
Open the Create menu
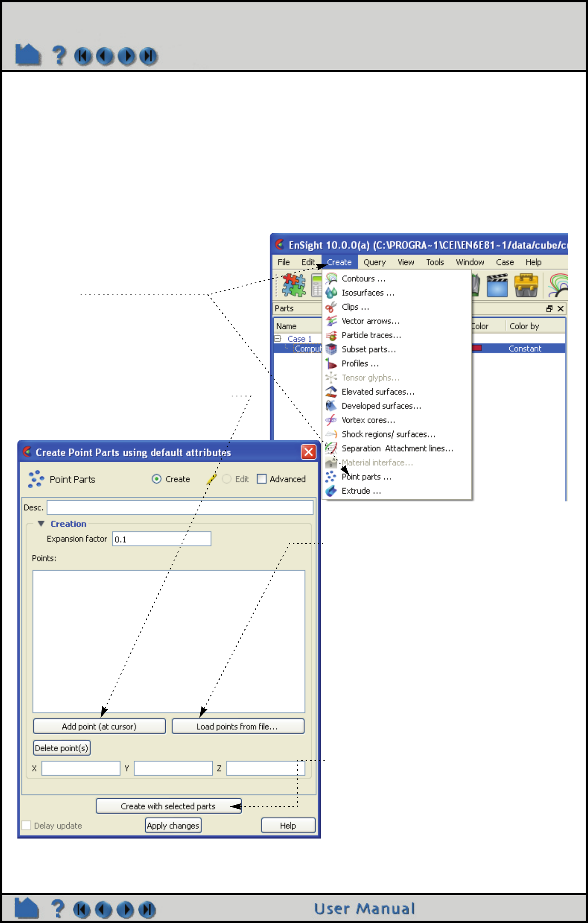pyautogui.click(x=339, y=262)
